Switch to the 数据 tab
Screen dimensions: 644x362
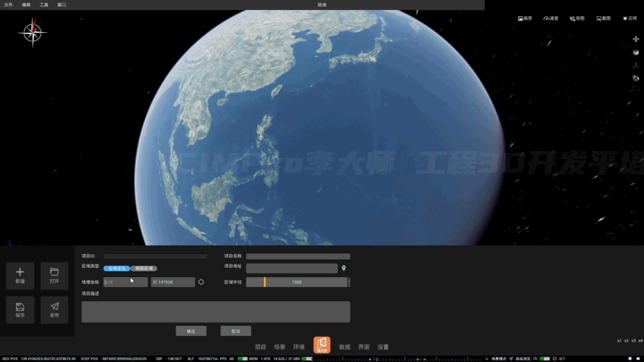coord(344,347)
